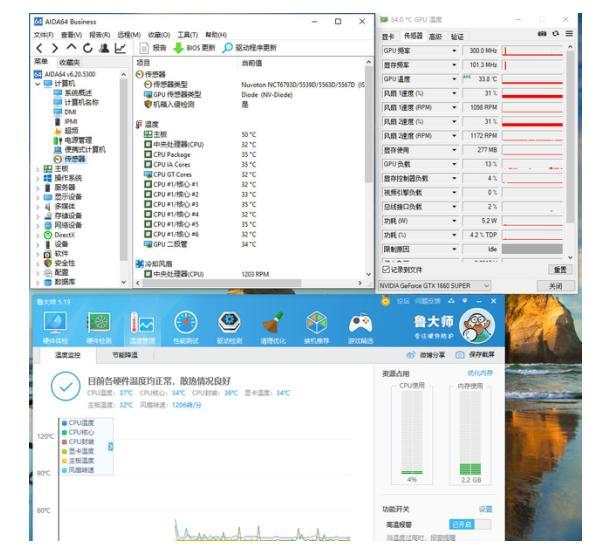Toggle the 高温报警 switch
The width and height of the screenshot is (590, 553).
(x=470, y=524)
